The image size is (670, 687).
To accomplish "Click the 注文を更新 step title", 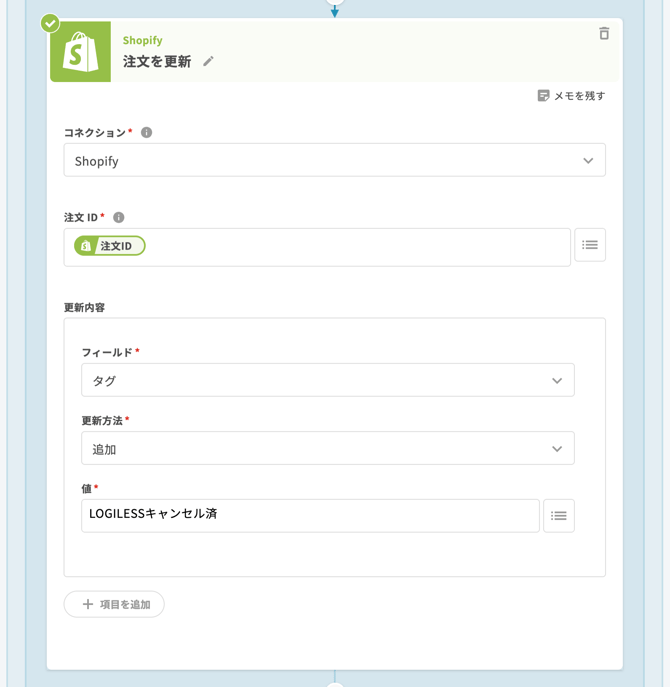I will [157, 62].
